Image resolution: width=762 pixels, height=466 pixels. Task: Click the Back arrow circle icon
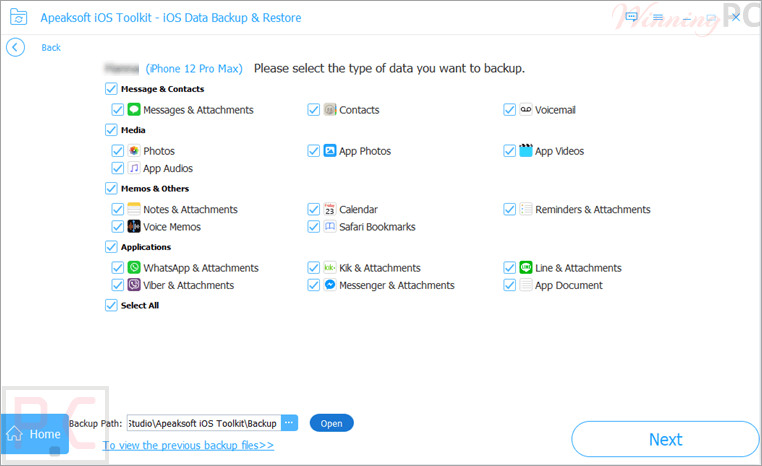pyautogui.click(x=16, y=47)
